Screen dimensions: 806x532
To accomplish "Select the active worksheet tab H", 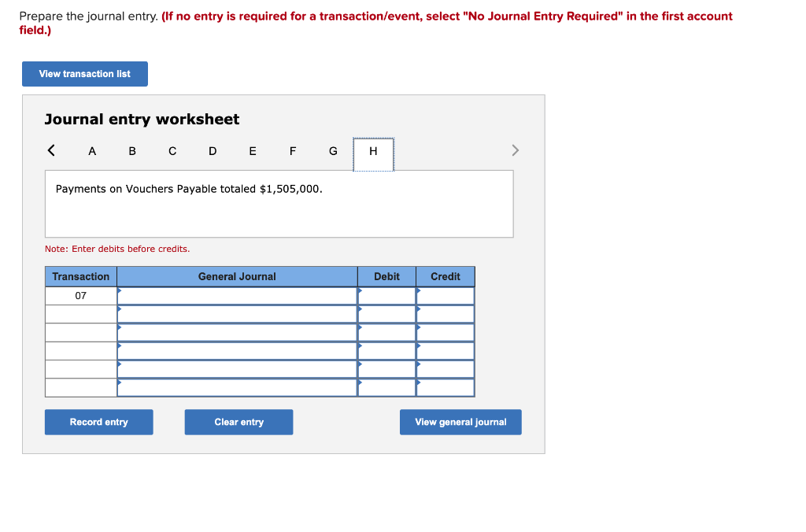I will click(373, 154).
